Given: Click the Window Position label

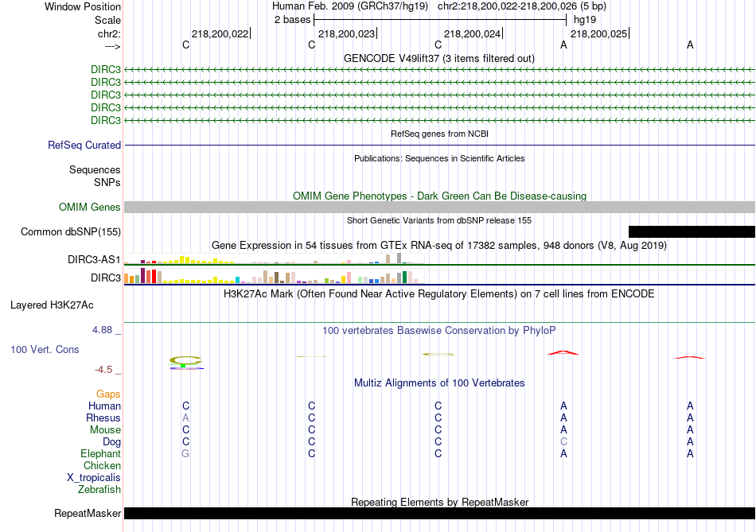Looking at the screenshot, I should coord(83,6).
